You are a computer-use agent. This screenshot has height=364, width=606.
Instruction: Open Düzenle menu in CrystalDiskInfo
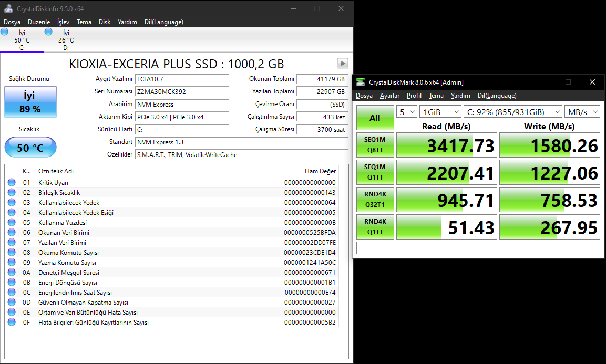click(x=39, y=22)
